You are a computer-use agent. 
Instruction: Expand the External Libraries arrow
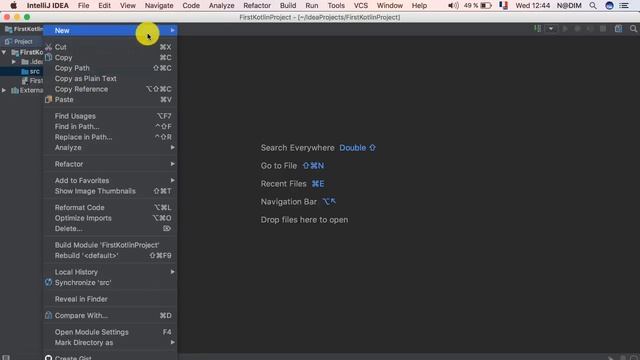pyautogui.click(x=4, y=90)
